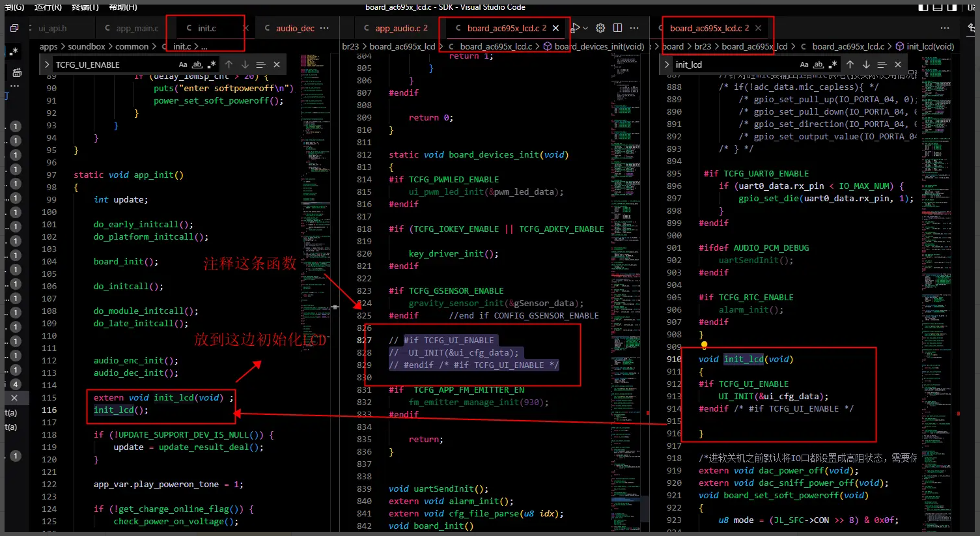Toggle find-in-selection in init_lcd find box

pos(882,64)
